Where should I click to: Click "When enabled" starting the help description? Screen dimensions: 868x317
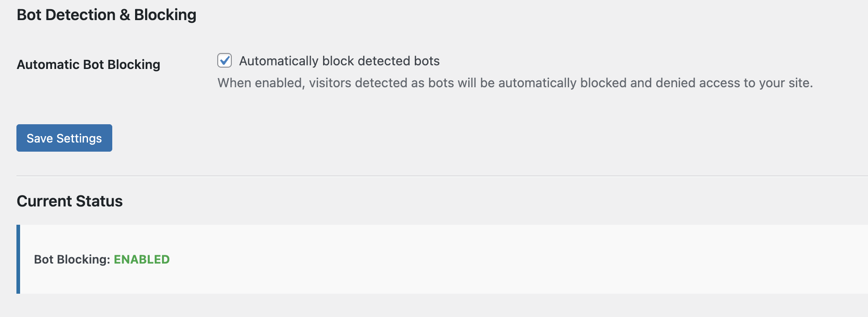pyautogui.click(x=261, y=83)
